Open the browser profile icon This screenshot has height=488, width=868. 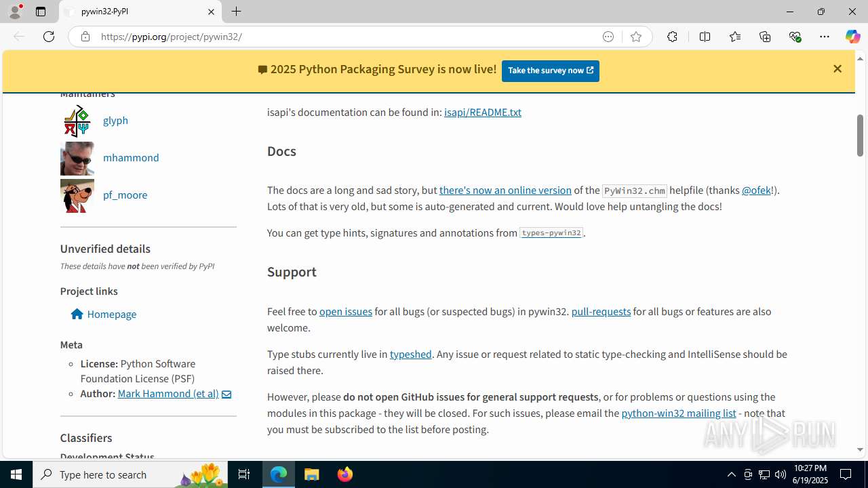coord(15,12)
